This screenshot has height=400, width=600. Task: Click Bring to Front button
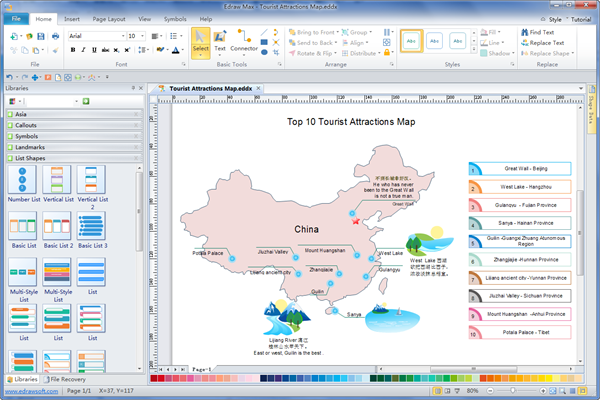(x=316, y=32)
